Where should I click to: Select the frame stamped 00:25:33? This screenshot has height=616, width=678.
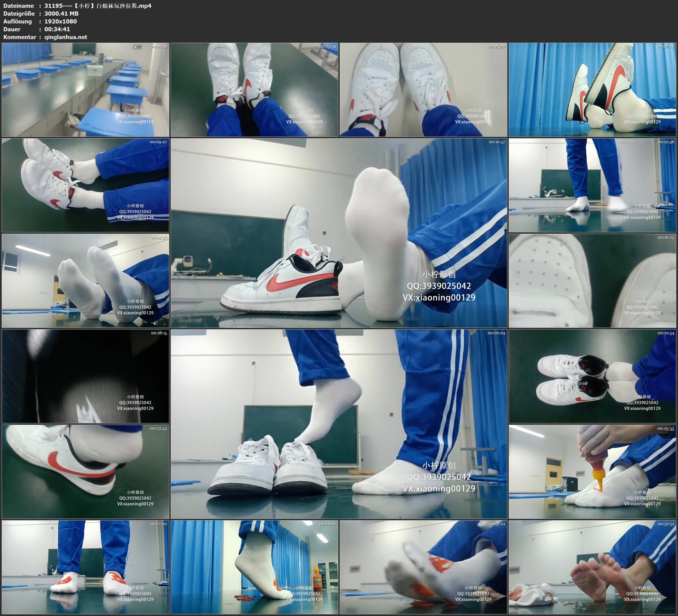pos(592,471)
